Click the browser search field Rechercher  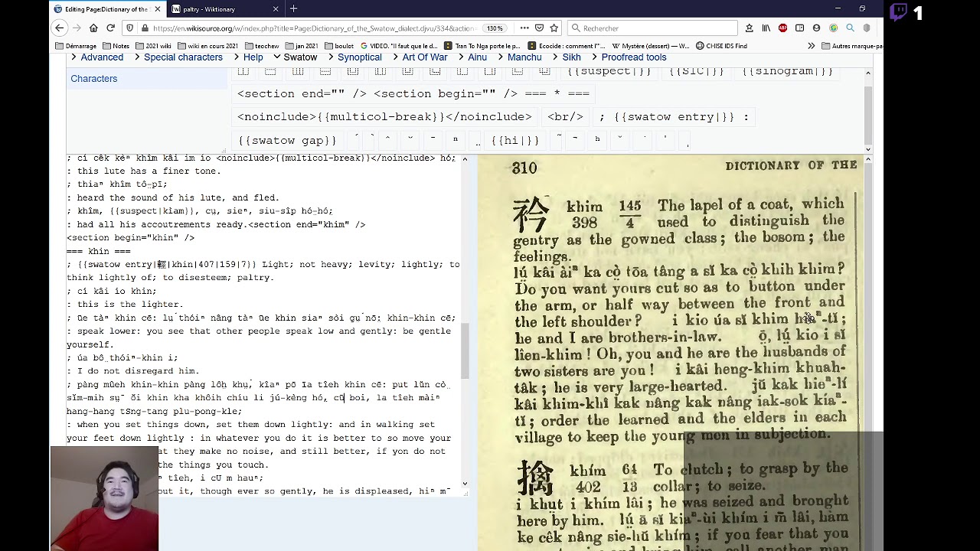[652, 28]
